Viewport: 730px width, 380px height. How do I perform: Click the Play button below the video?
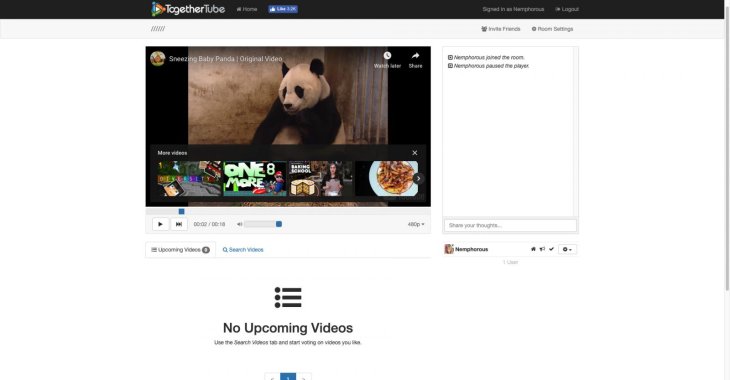pos(160,224)
